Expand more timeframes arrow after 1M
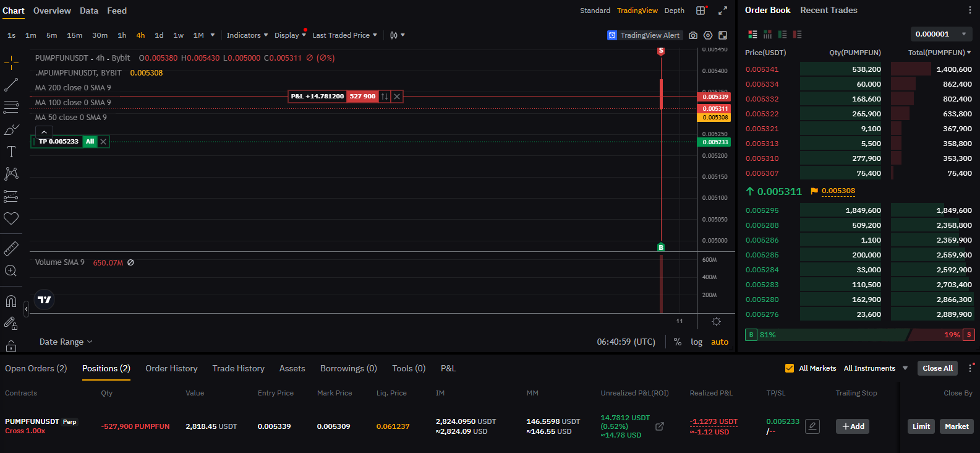The height and width of the screenshot is (453, 980). (x=213, y=35)
